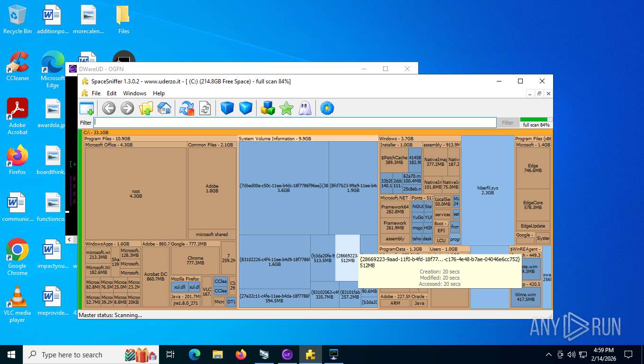Screen dimensions: 644x364
Task: Select the Google Chrome desktop icon
Action: pyautogui.click(x=18, y=257)
